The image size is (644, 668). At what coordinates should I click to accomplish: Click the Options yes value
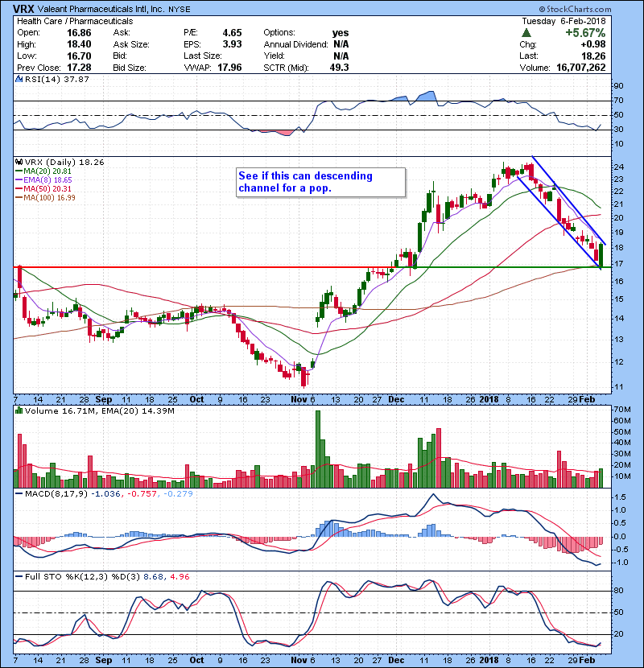tap(341, 33)
